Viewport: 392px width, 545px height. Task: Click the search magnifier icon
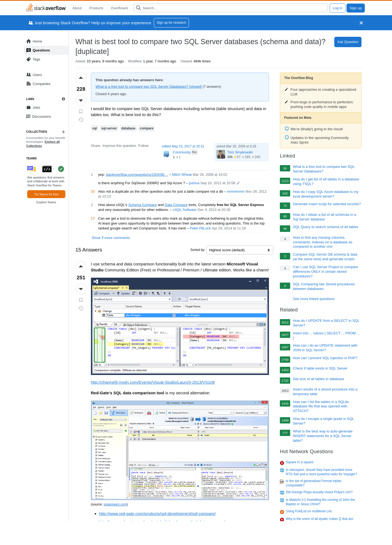click(139, 8)
